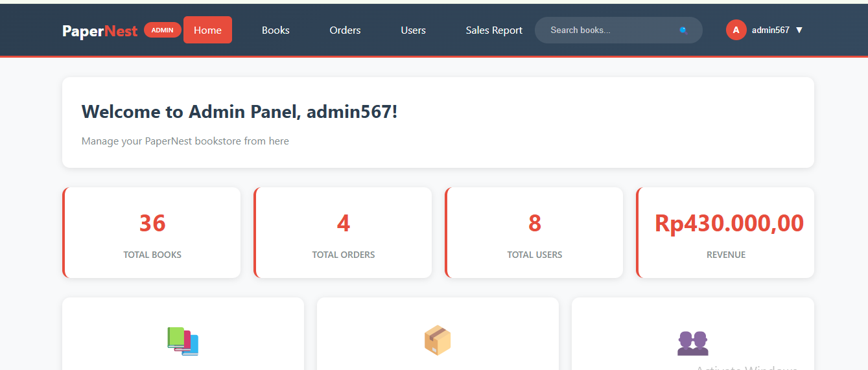This screenshot has height=370, width=868.
Task: Focus the 'Search books...' input field
Action: (609, 30)
